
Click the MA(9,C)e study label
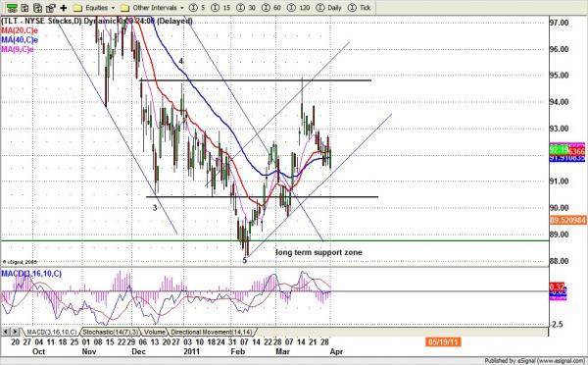pos(18,49)
